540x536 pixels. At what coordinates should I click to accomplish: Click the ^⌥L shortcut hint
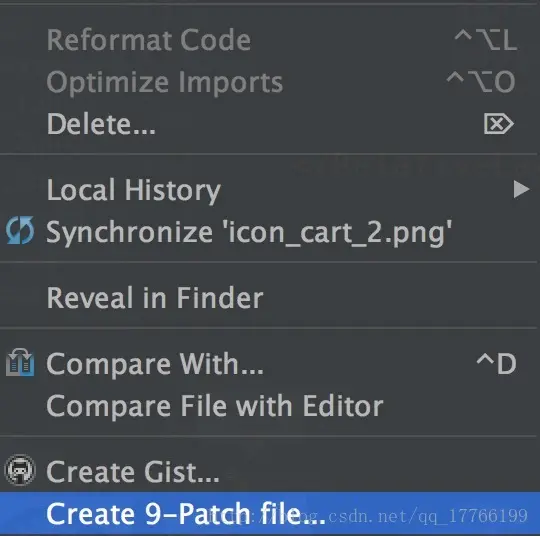486,40
